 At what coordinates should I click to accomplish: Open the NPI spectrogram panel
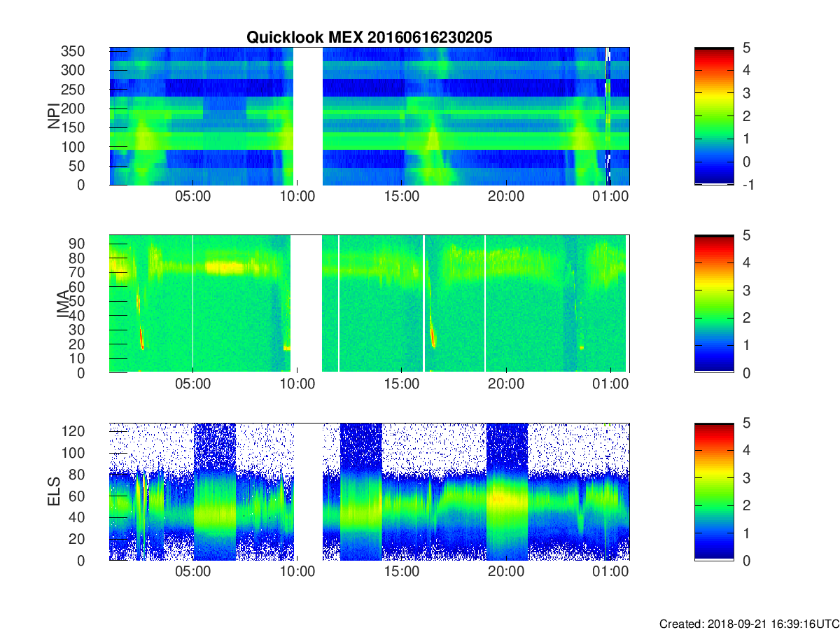[x=369, y=116]
